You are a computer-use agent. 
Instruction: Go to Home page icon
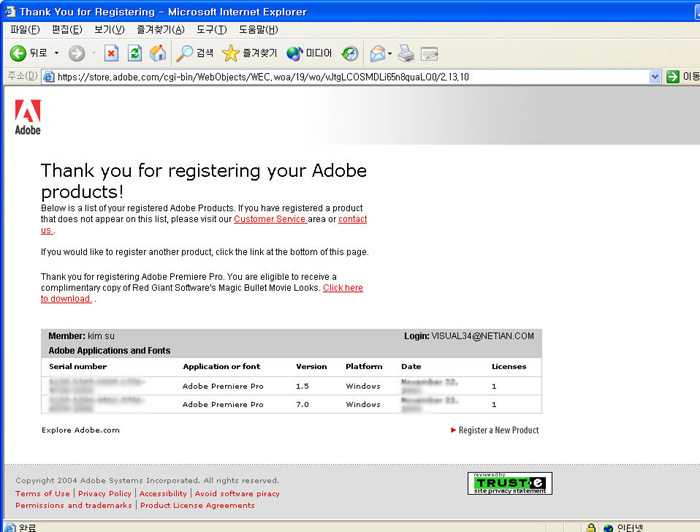pyautogui.click(x=157, y=53)
